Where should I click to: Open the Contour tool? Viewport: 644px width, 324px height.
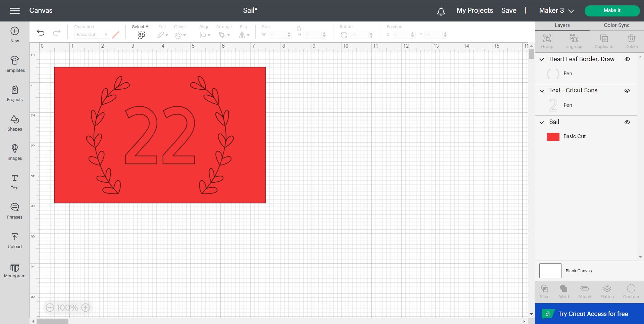tap(631, 291)
